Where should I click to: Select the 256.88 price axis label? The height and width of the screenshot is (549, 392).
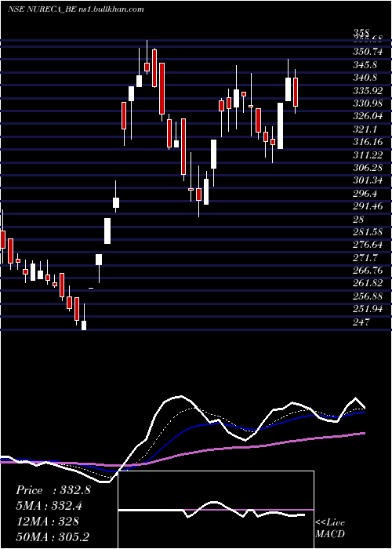pyautogui.click(x=368, y=296)
